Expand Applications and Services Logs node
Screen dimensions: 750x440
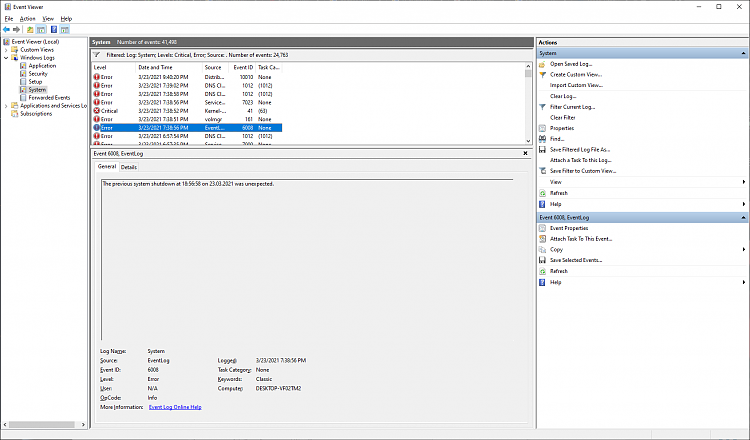[x=6, y=106]
